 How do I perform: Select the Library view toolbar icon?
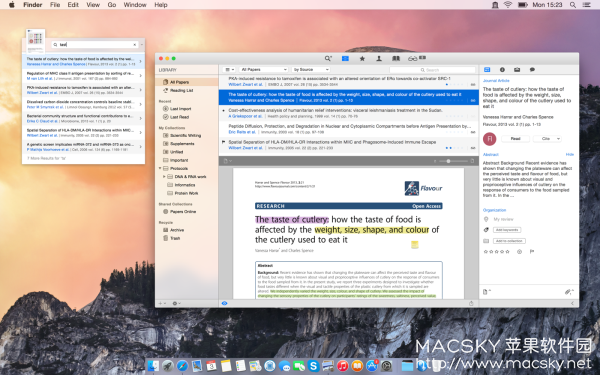[x=345, y=59]
